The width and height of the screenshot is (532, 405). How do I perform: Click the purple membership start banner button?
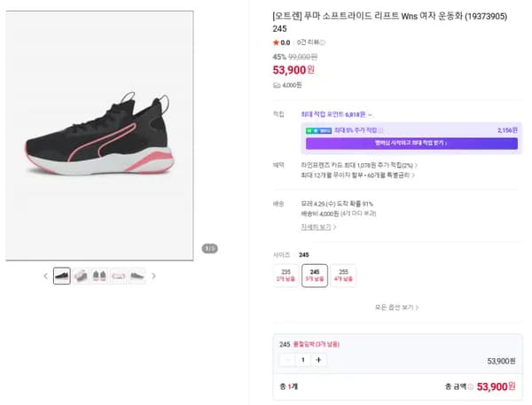tap(411, 144)
